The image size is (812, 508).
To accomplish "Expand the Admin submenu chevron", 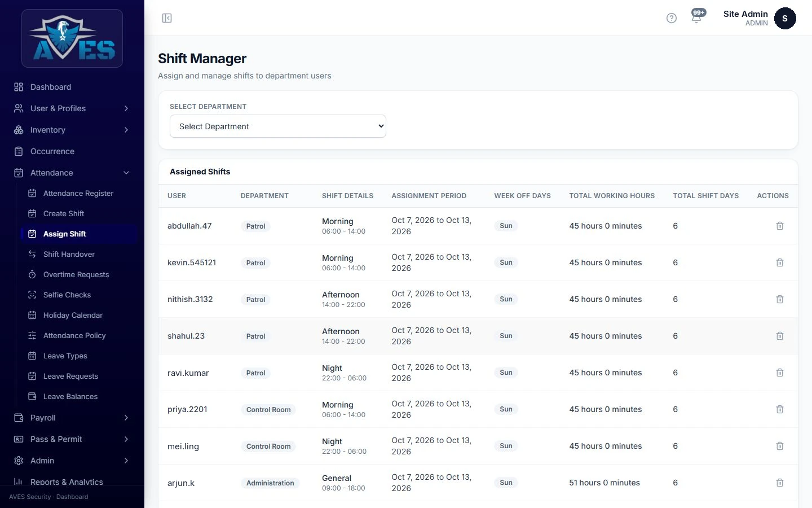I will tap(126, 461).
